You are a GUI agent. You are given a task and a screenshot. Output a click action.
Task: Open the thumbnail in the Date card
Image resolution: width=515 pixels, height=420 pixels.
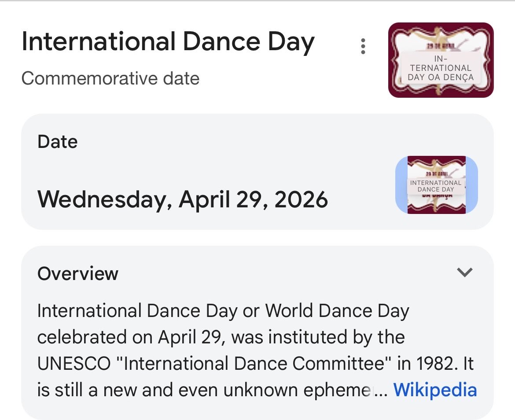pyautogui.click(x=437, y=185)
